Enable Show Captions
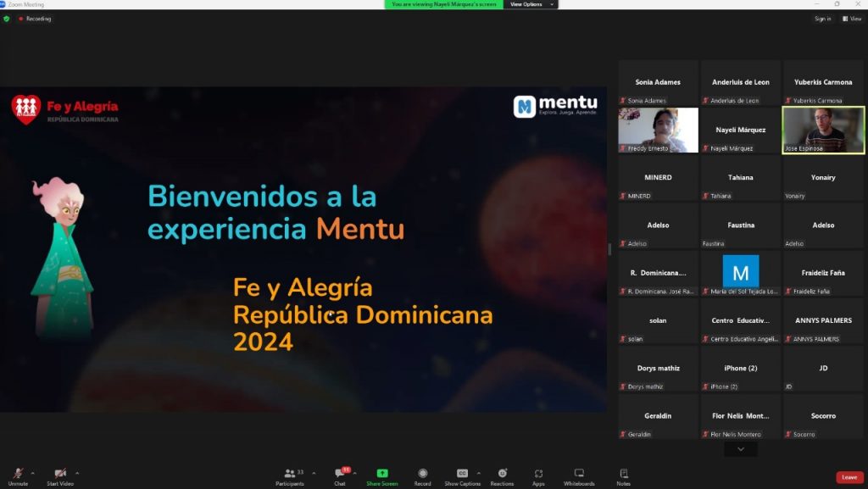The width and height of the screenshot is (868, 489). pos(462,475)
